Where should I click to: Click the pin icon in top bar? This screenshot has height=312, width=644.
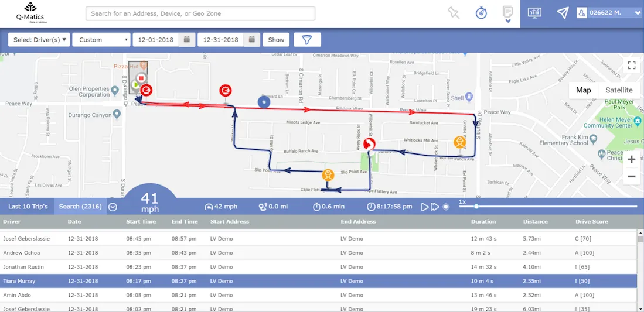point(454,13)
